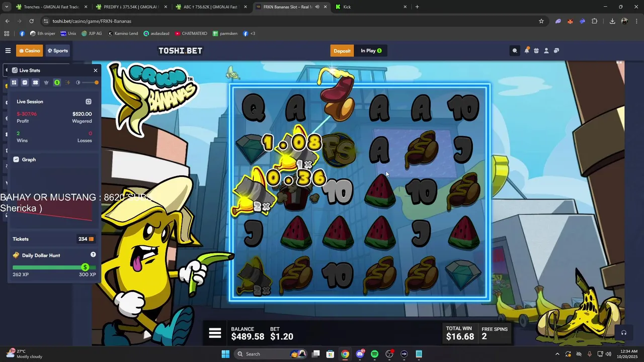Image resolution: width=644 pixels, height=362 pixels.
Task: Go back in browser history
Action: tap(7, 21)
